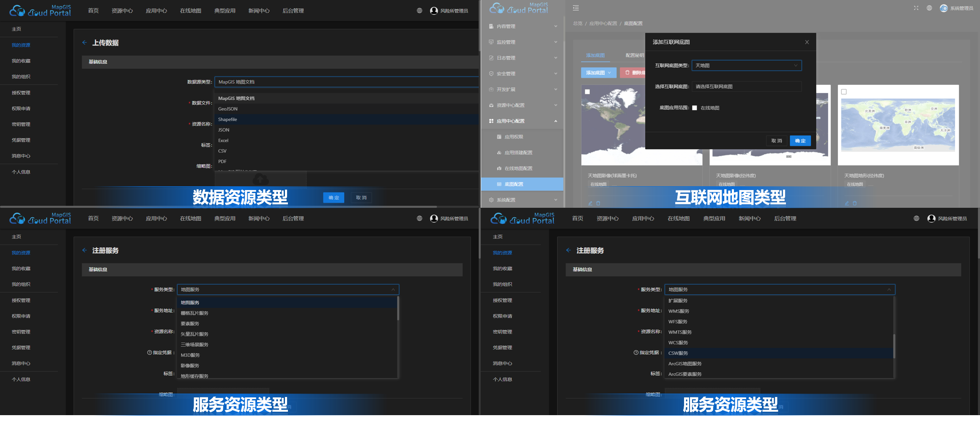Choose GeoJSON from the data source list
Viewport: 980px width, 435px height.
click(x=346, y=109)
